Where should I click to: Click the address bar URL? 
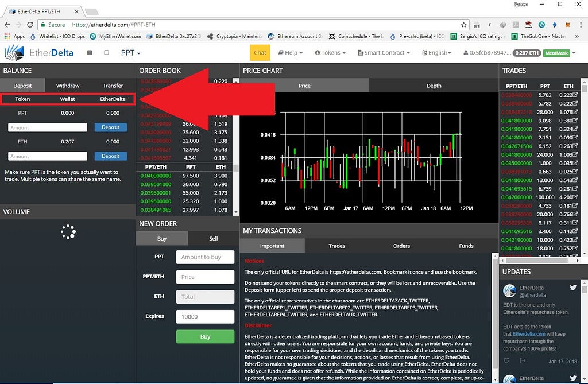(114, 25)
